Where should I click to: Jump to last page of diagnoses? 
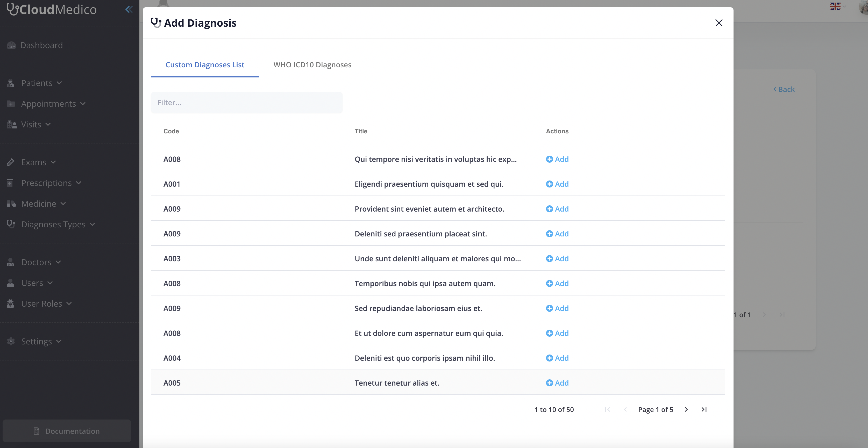click(704, 409)
